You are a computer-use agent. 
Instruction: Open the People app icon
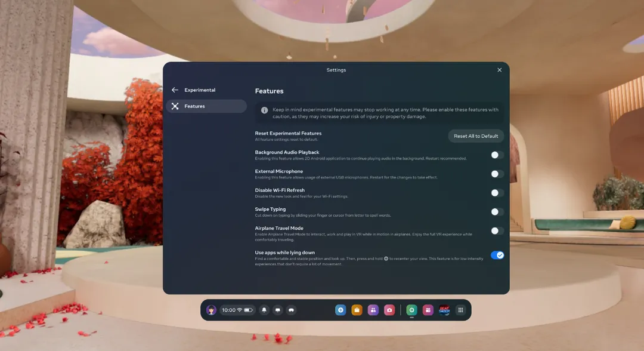[373, 310]
